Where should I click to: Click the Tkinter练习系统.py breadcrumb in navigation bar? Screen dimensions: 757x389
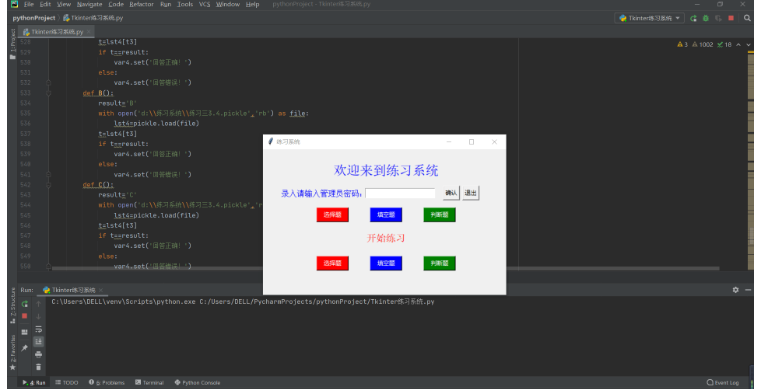click(93, 18)
